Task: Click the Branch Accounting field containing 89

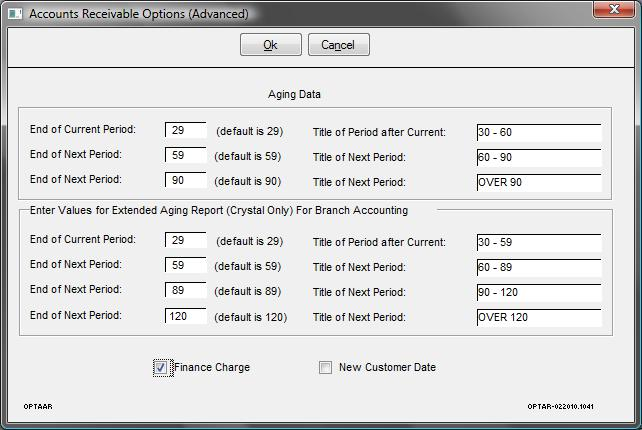Action: (185, 290)
